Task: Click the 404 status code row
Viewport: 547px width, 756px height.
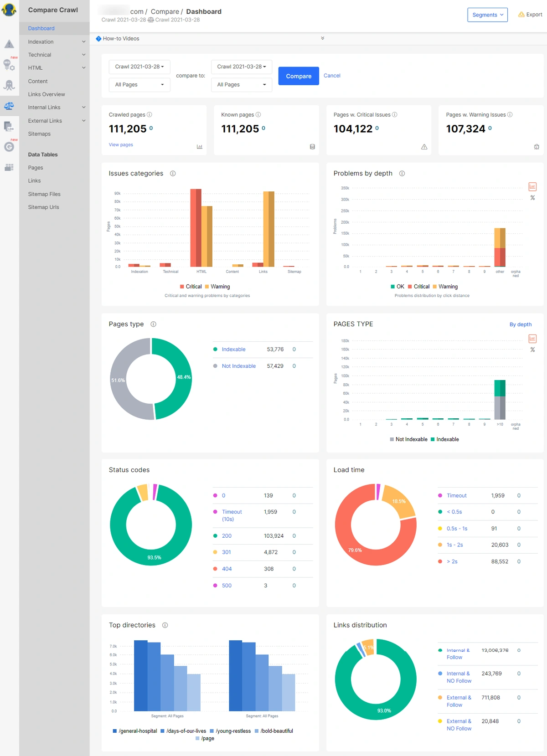Action: coord(227,569)
